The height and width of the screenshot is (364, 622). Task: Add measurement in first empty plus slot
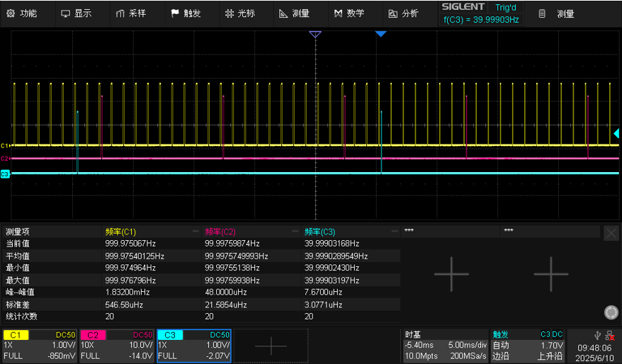[451, 274]
